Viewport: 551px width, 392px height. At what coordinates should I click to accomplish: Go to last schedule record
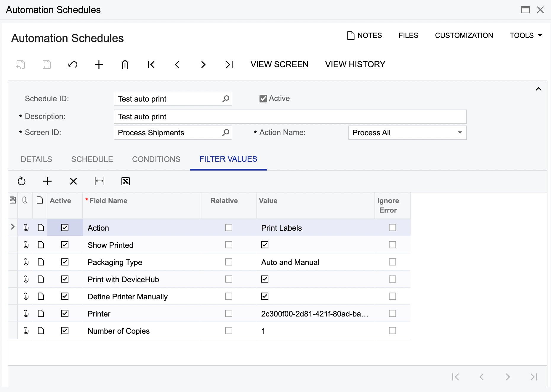pyautogui.click(x=229, y=65)
